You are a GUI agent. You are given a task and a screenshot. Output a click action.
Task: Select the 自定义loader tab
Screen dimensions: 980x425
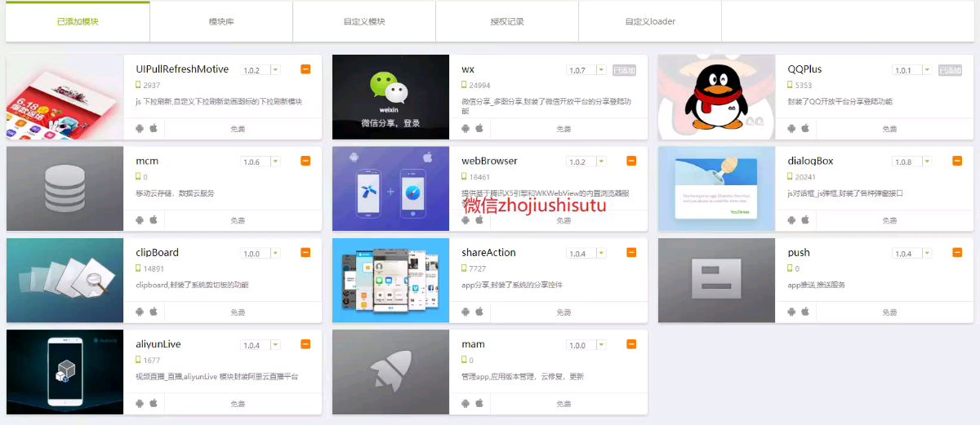click(650, 21)
